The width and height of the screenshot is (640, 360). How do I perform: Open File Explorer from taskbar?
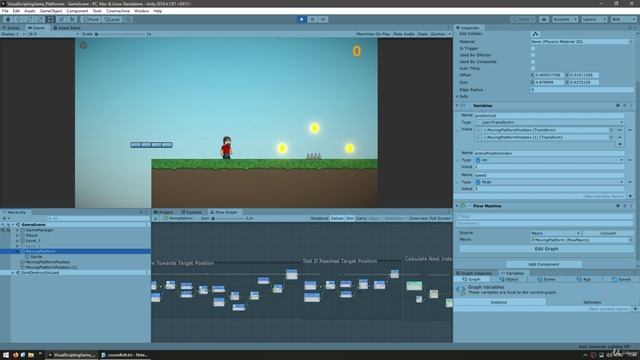(x=31, y=355)
